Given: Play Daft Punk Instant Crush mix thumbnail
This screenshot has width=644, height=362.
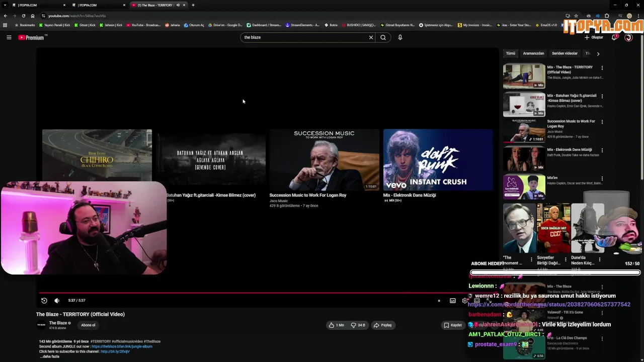Looking at the screenshot, I should [x=438, y=160].
